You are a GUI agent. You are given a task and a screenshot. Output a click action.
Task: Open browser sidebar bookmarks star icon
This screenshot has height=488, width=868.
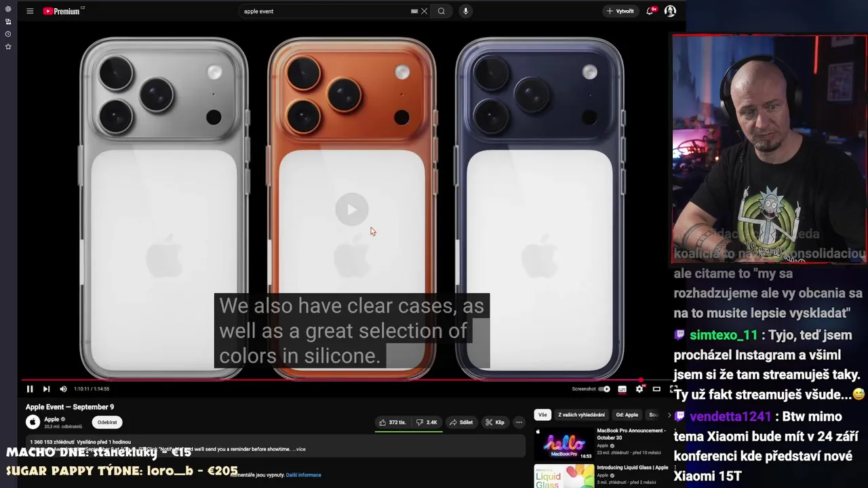pyautogui.click(x=8, y=47)
